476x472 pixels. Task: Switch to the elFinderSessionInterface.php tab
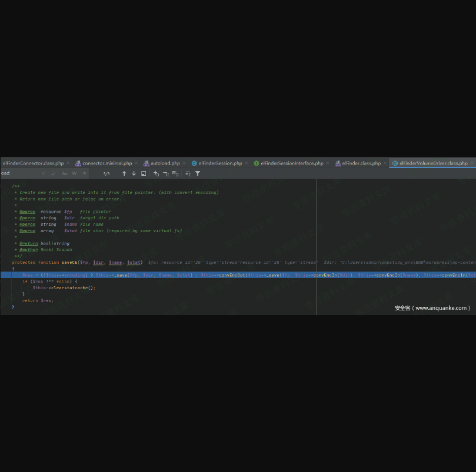tap(291, 163)
